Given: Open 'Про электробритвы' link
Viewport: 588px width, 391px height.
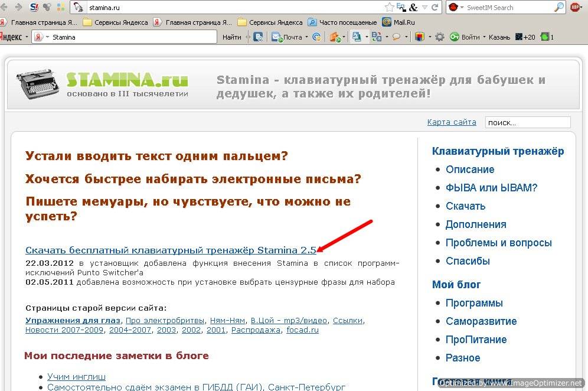Looking at the screenshot, I should (x=165, y=321).
